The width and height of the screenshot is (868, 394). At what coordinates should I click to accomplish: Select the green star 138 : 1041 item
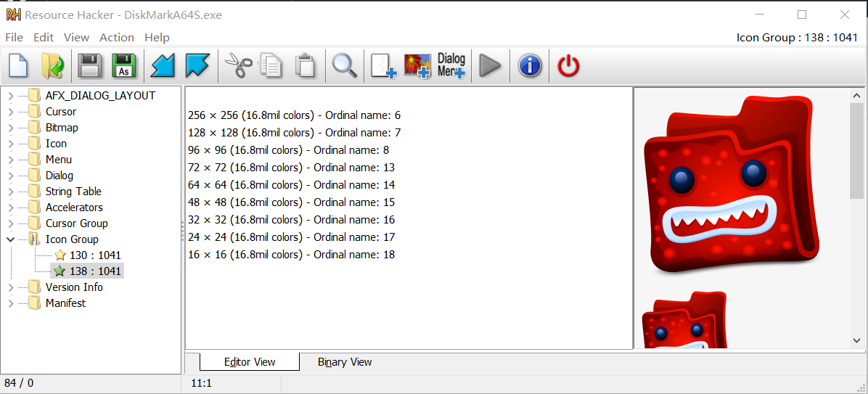click(x=88, y=271)
